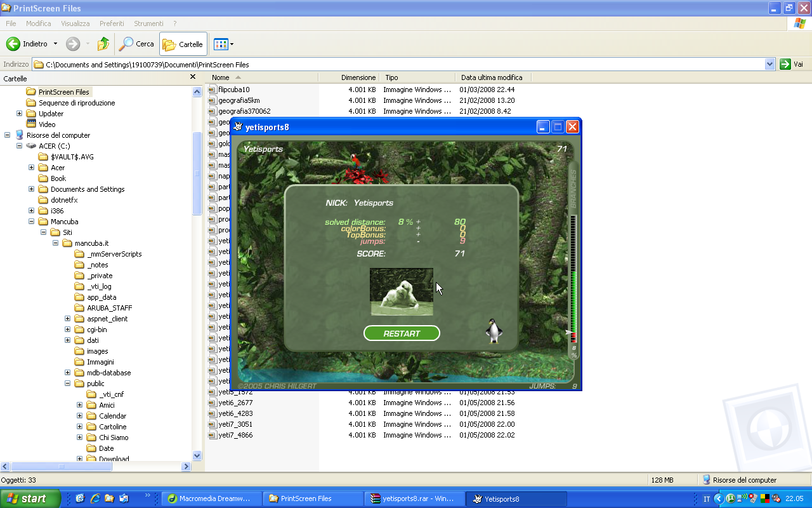812x508 pixels.
Task: Click PrintScreen Files taskbar button
Action: 312,498
